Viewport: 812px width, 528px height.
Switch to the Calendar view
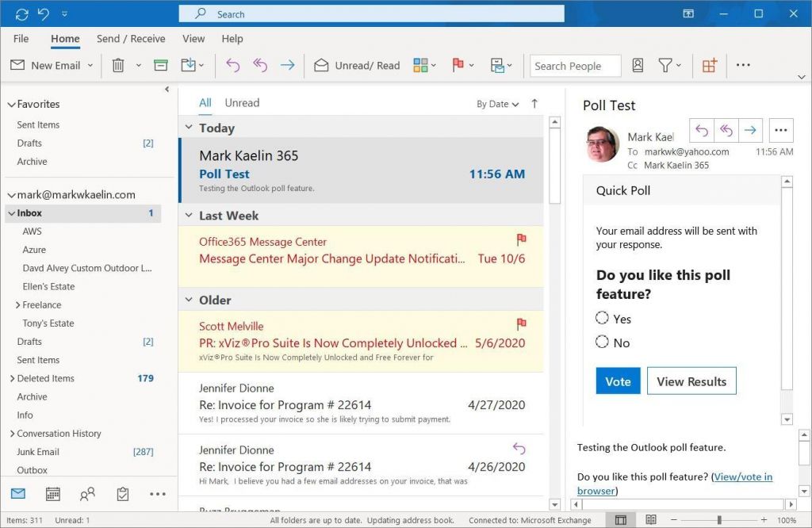pos(52,493)
